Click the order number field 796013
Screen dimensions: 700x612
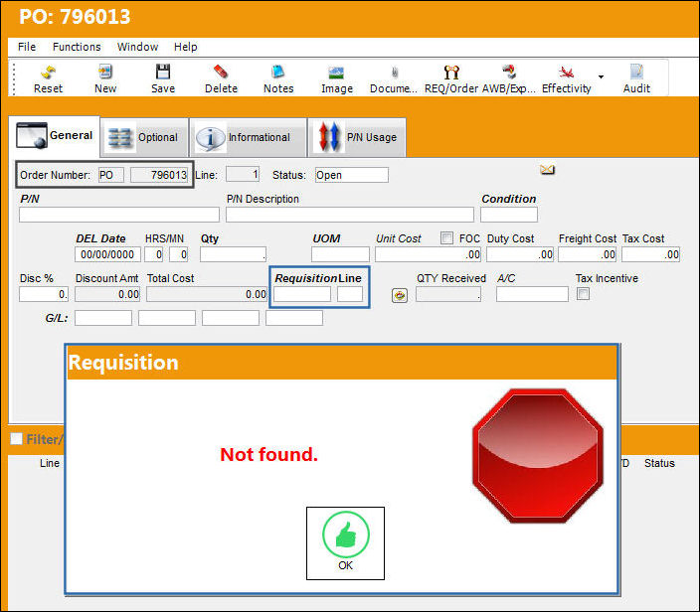[x=159, y=175]
